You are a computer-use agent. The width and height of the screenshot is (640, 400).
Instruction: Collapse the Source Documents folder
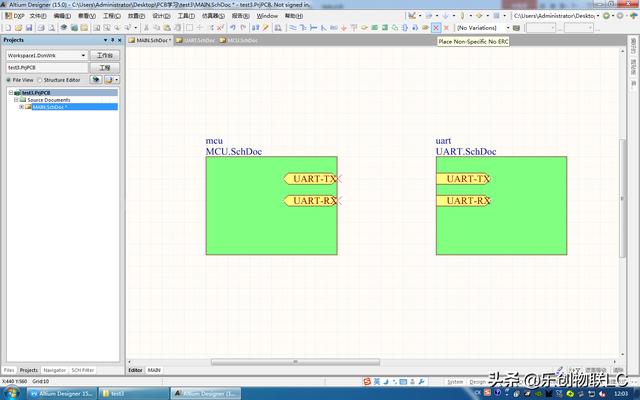click(16, 100)
